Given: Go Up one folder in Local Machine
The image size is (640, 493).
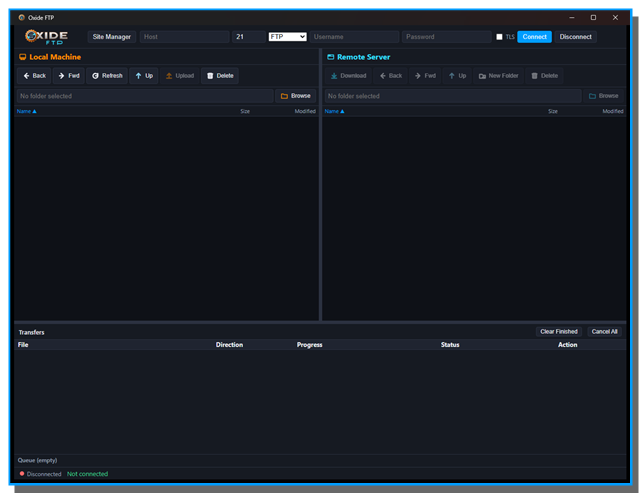Looking at the screenshot, I should click(144, 76).
